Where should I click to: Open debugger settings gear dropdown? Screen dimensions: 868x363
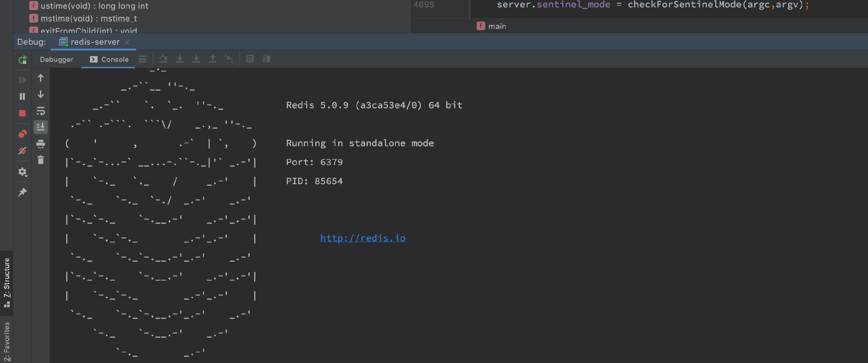coord(22,172)
